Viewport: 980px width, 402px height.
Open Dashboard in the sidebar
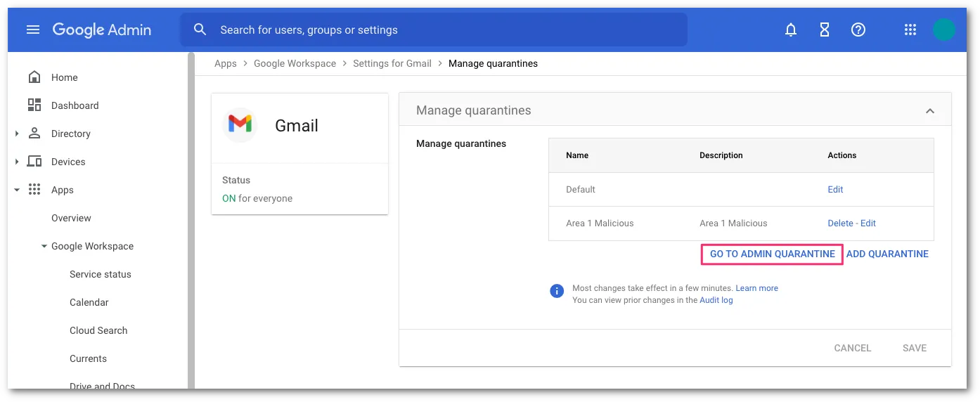point(75,105)
